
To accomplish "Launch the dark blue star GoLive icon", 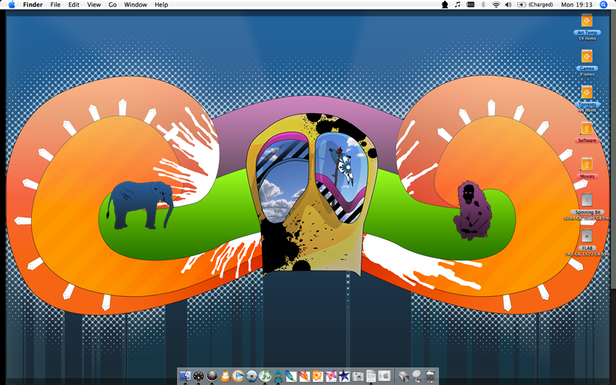I will pos(344,376).
